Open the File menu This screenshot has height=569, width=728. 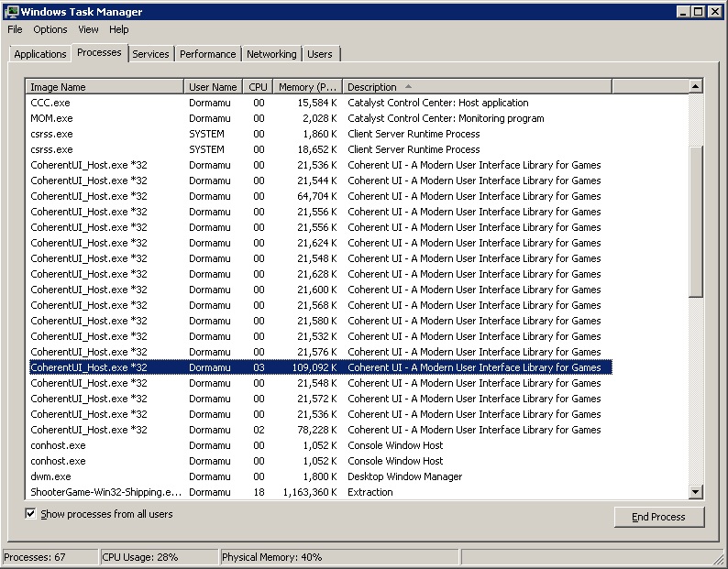pyautogui.click(x=15, y=29)
